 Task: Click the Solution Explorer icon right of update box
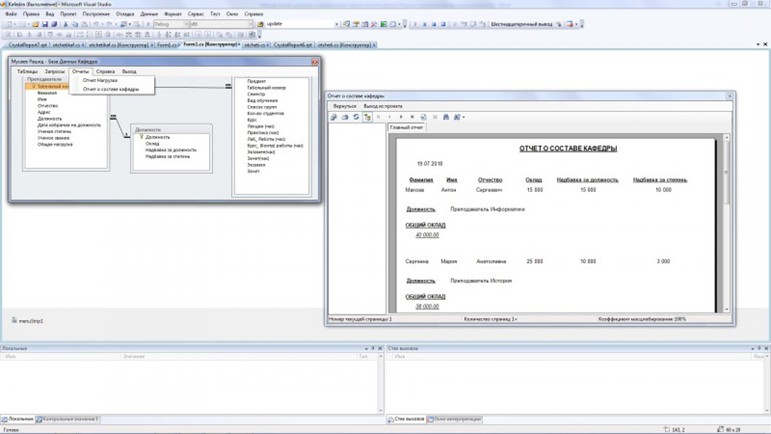pos(347,24)
